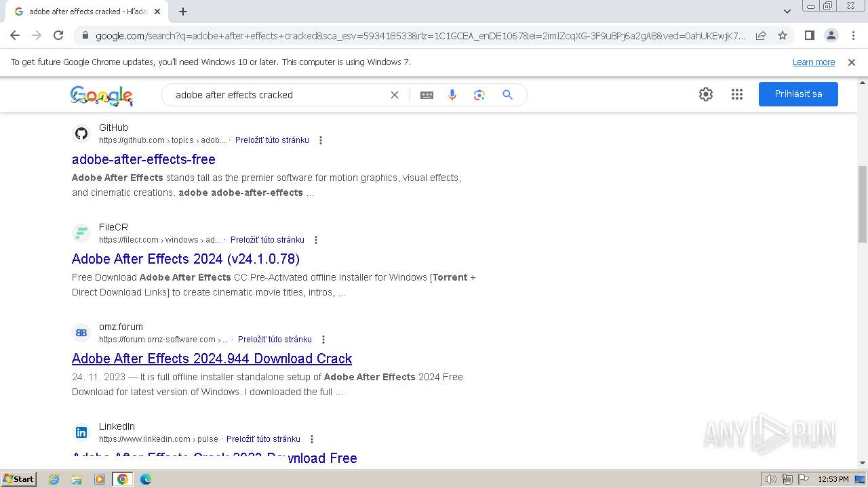Open volume control in system tray
This screenshot has width=868, height=488.
(x=771, y=479)
